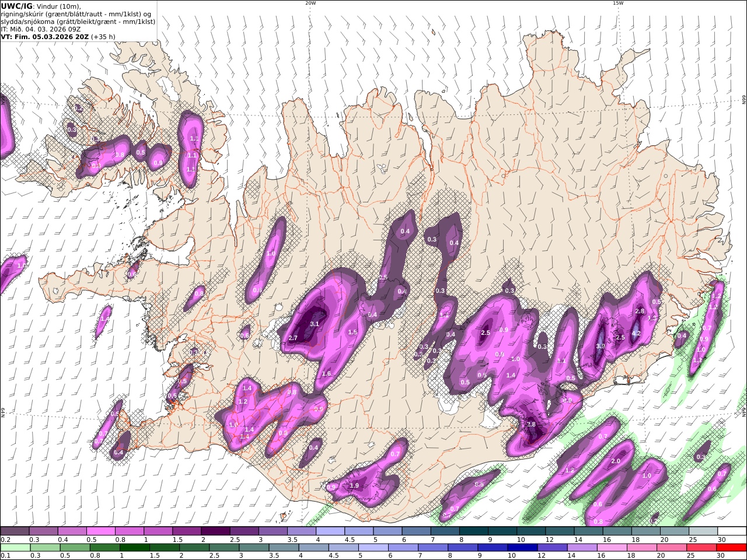Click the 1.6 value on the map
This screenshot has width=747, height=560.
point(326,374)
